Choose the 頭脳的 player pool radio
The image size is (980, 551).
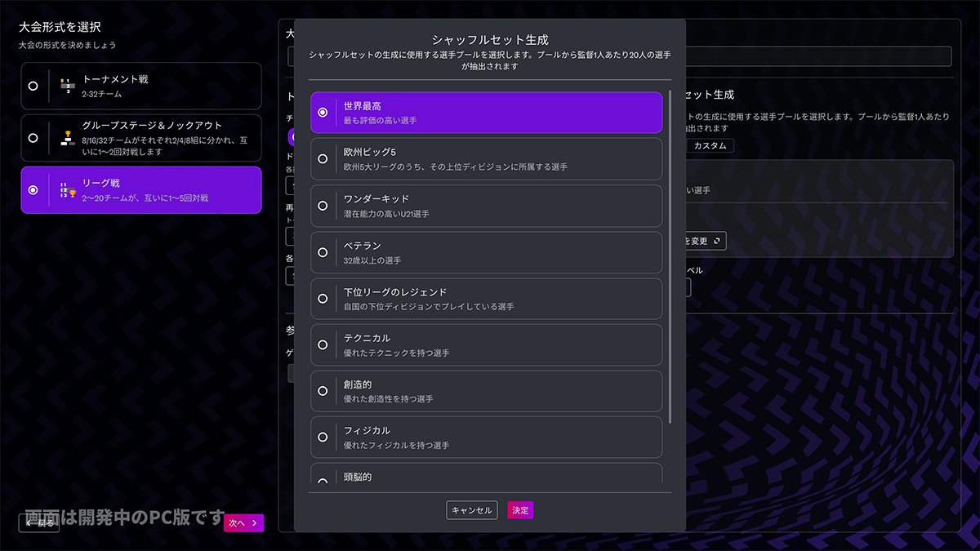click(x=323, y=481)
